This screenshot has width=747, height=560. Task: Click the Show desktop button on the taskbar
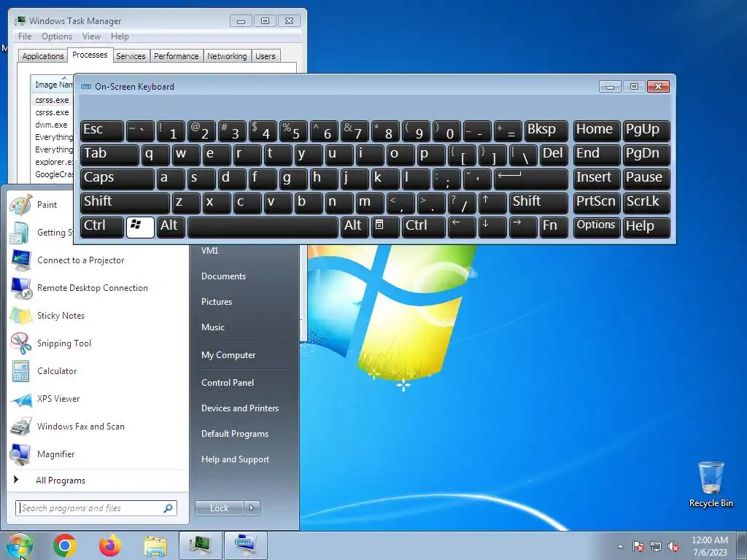coord(742,545)
